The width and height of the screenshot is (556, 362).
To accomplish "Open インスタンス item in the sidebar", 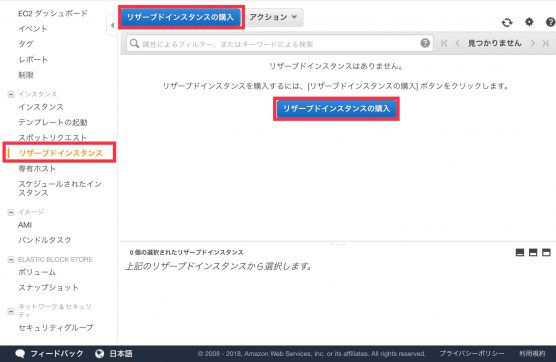I will [41, 107].
